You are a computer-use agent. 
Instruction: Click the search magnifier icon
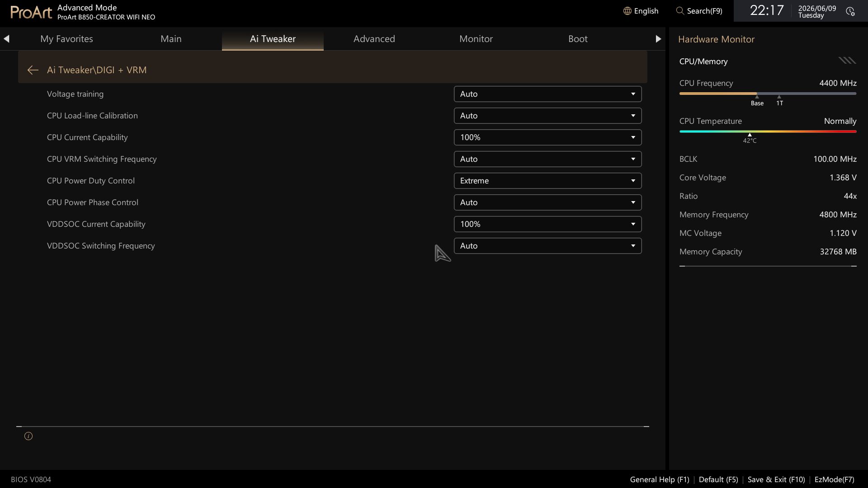click(x=680, y=11)
